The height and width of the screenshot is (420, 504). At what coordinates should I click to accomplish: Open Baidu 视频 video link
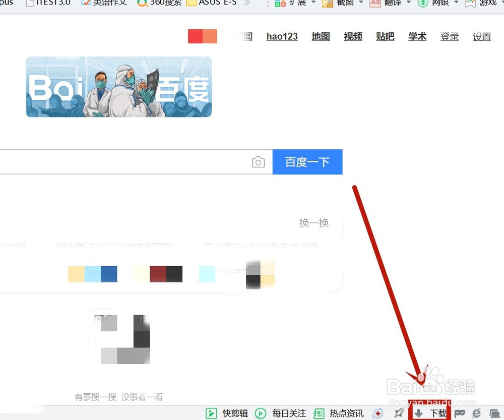point(353,37)
